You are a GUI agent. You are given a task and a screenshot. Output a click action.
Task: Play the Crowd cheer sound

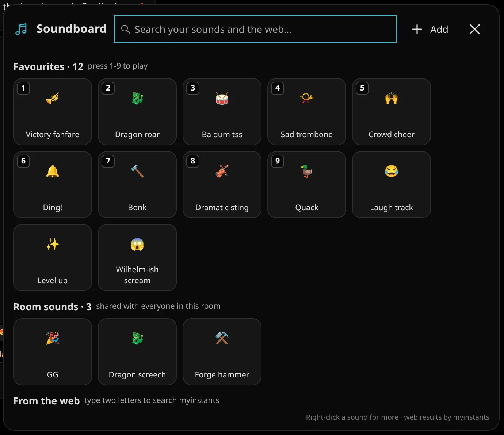tap(392, 112)
